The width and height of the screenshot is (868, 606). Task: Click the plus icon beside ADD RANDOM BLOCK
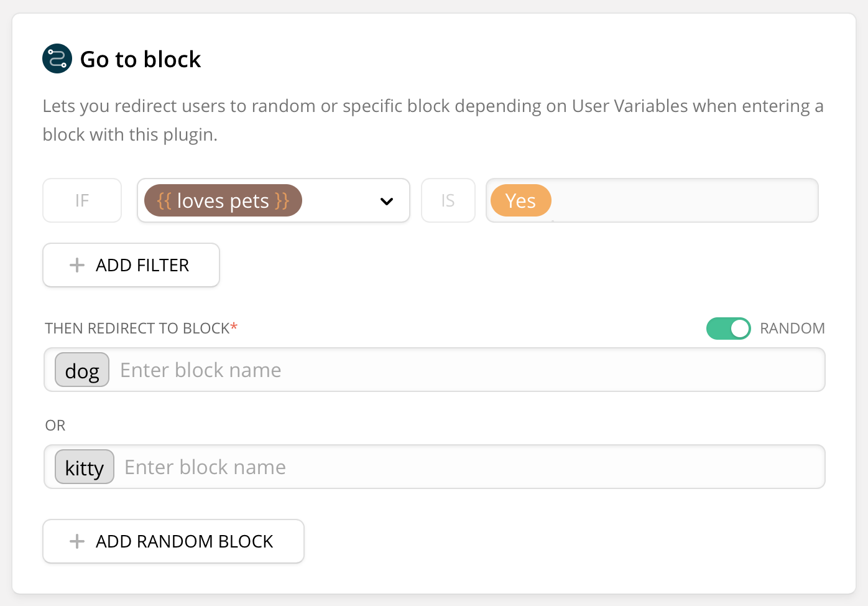(x=77, y=541)
